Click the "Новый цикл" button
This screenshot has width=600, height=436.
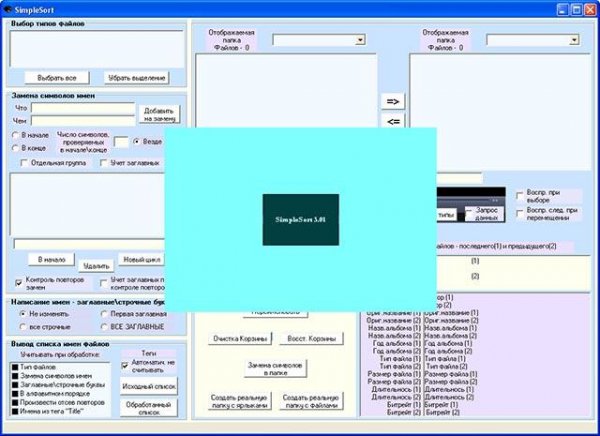tap(141, 260)
